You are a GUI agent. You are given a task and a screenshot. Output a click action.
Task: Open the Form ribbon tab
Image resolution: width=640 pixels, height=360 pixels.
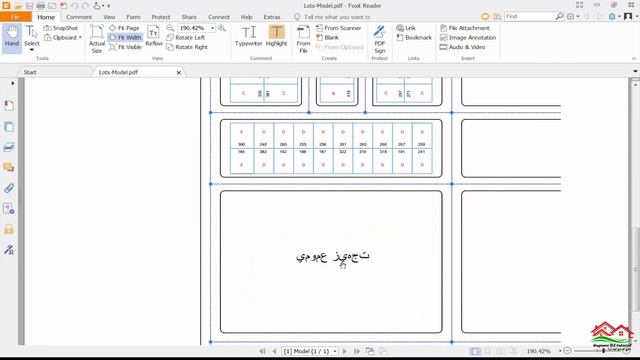(x=133, y=17)
